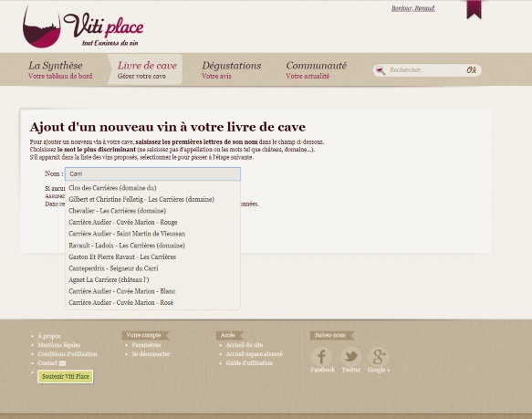Open the Guide d'utilisation link
532x419 pixels.
pos(249,363)
